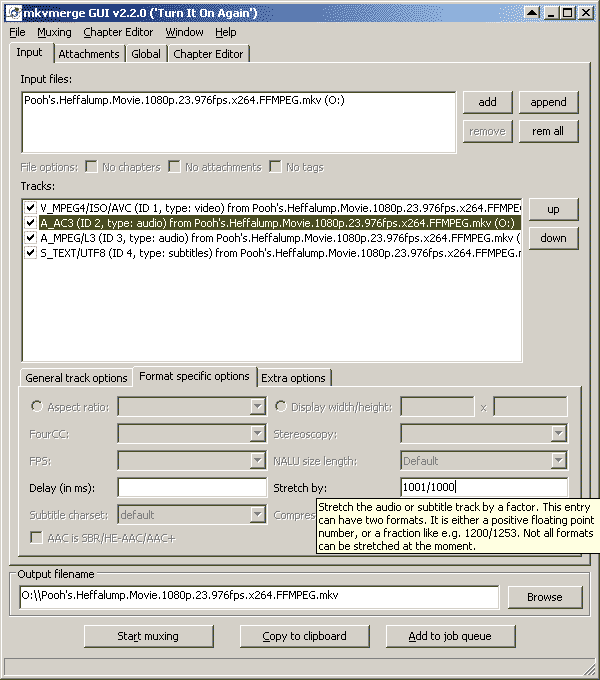Screen dimensions: 600x680
Task: Click the Start muxing button
Action: [x=148, y=636]
